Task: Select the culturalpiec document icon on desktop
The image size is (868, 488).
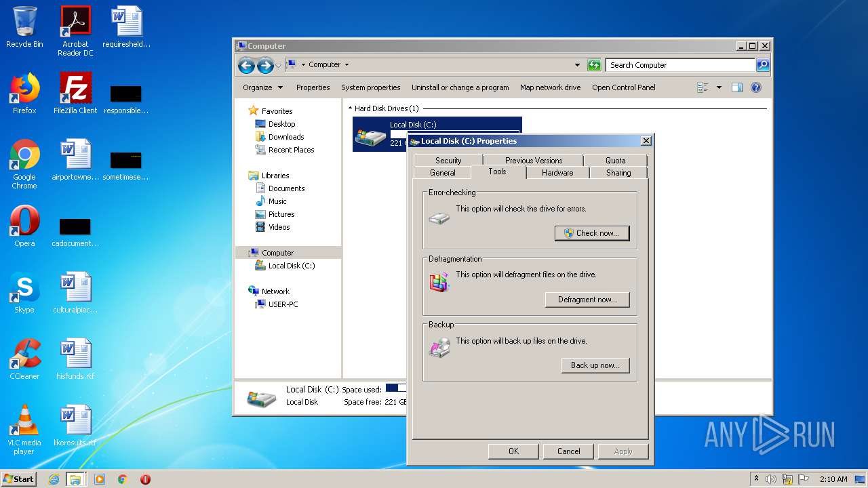Action: click(75, 293)
